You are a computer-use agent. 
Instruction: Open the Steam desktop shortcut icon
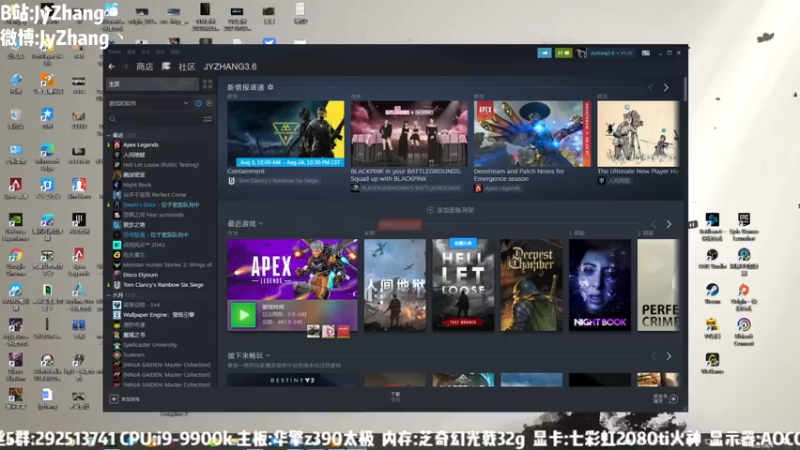click(x=712, y=293)
